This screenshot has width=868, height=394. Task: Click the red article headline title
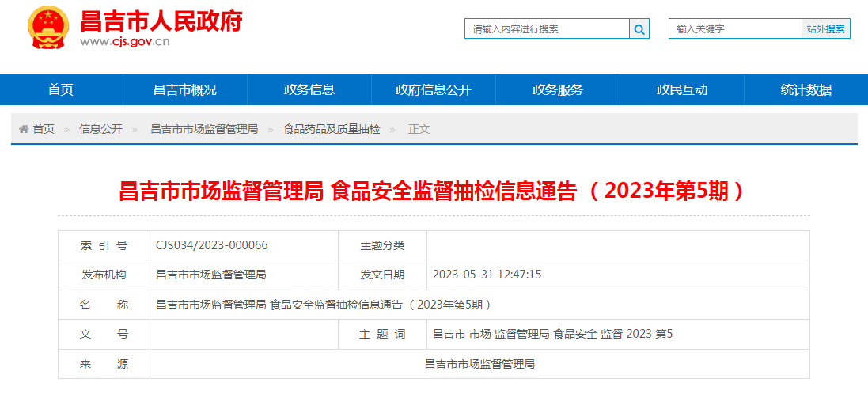point(434,191)
